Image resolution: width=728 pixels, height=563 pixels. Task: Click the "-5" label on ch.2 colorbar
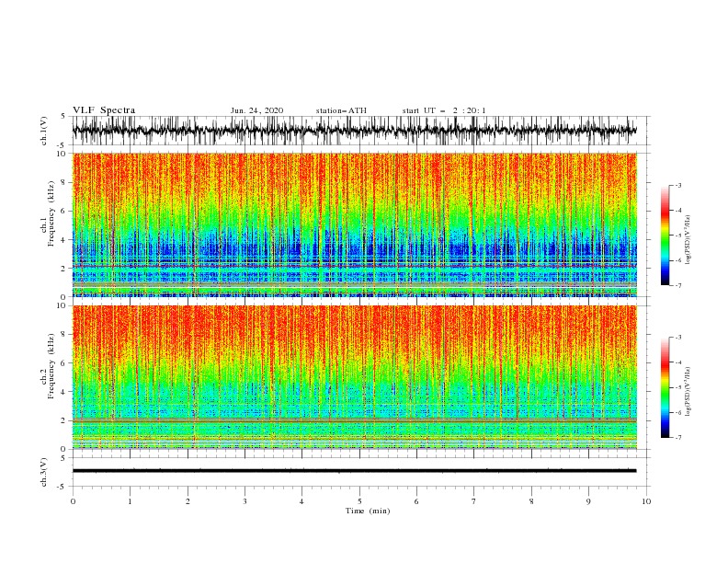click(x=677, y=387)
